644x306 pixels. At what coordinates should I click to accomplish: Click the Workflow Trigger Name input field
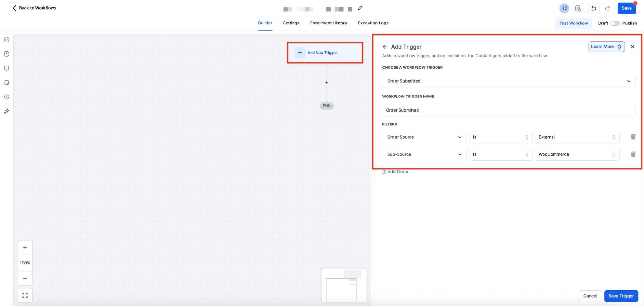pos(508,110)
